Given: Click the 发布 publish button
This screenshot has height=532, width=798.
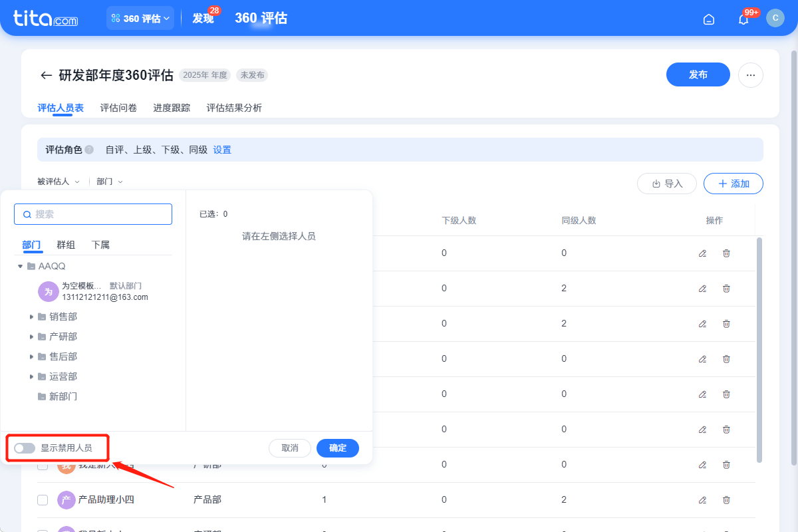Looking at the screenshot, I should pos(698,74).
